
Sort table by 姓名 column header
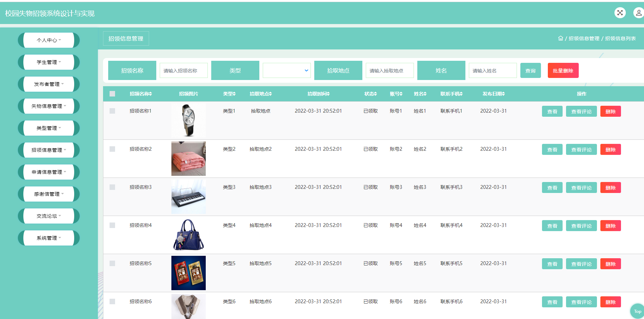coord(420,94)
